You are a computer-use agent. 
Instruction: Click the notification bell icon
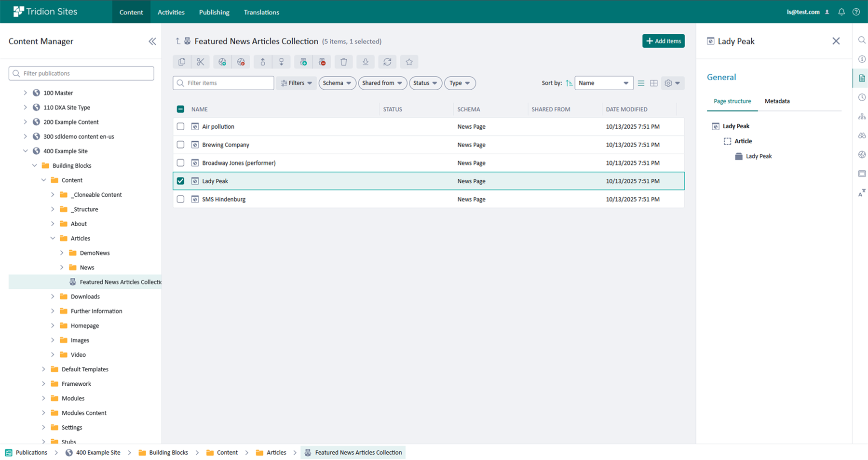tap(841, 12)
